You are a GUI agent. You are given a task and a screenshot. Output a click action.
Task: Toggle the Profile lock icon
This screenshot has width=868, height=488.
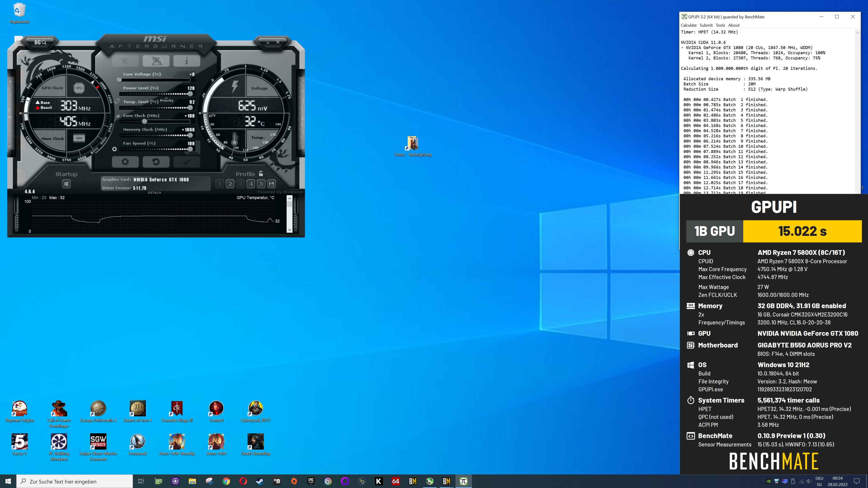261,174
